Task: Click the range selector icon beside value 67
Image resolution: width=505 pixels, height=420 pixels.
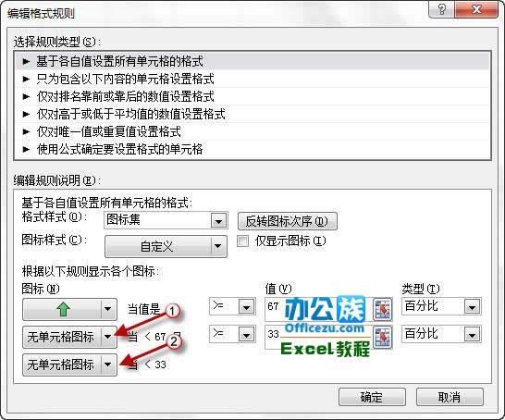Action: point(383,309)
